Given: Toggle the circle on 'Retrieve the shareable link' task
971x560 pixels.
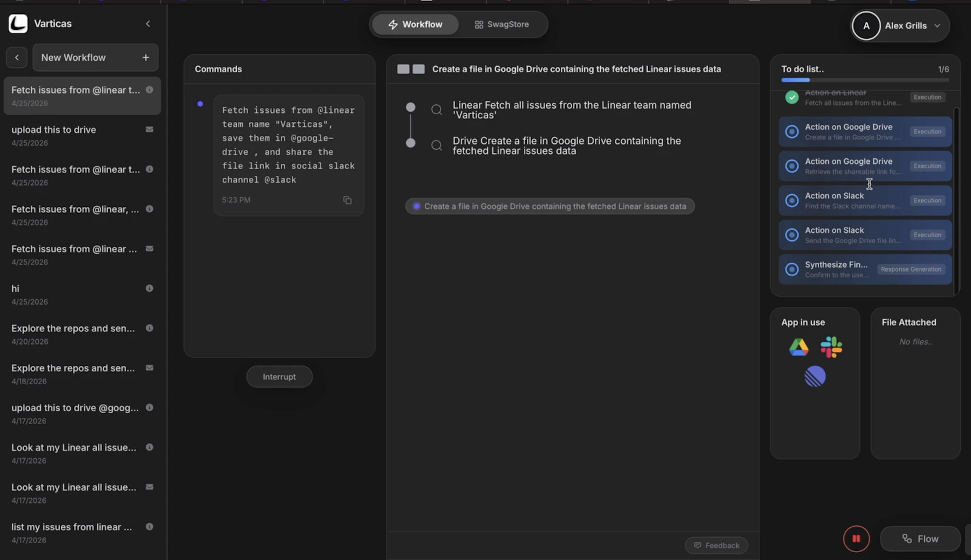Looking at the screenshot, I should tap(792, 166).
